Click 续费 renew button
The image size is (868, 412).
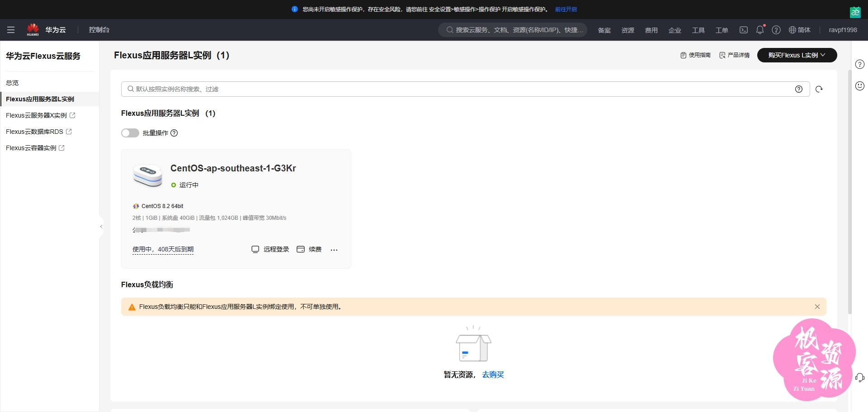point(309,249)
